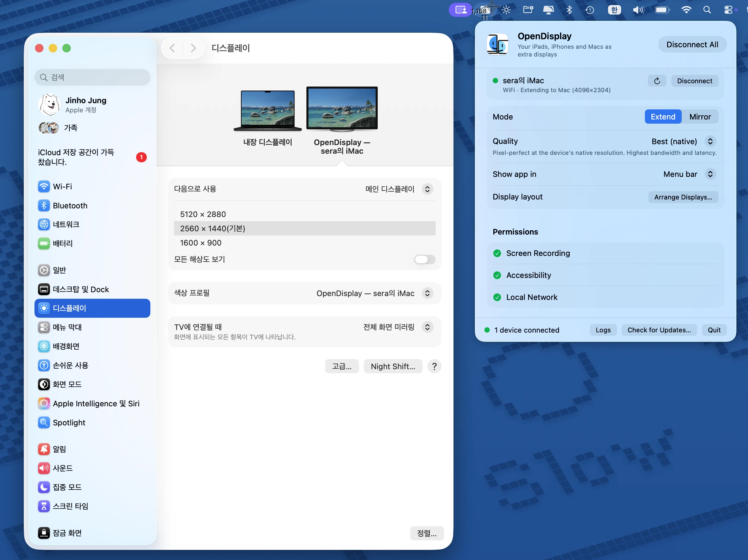Open 알림 settings in sidebar
The height and width of the screenshot is (560, 748).
92,449
